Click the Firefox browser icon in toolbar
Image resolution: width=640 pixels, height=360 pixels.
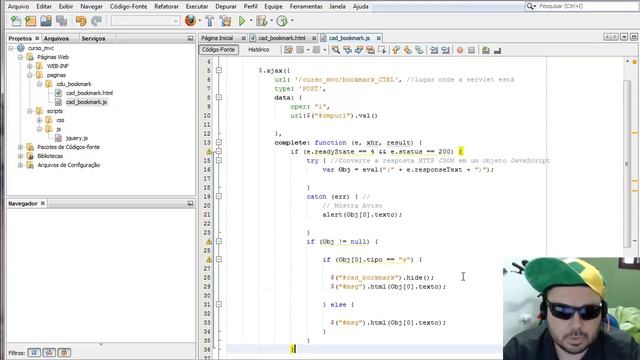click(x=190, y=20)
